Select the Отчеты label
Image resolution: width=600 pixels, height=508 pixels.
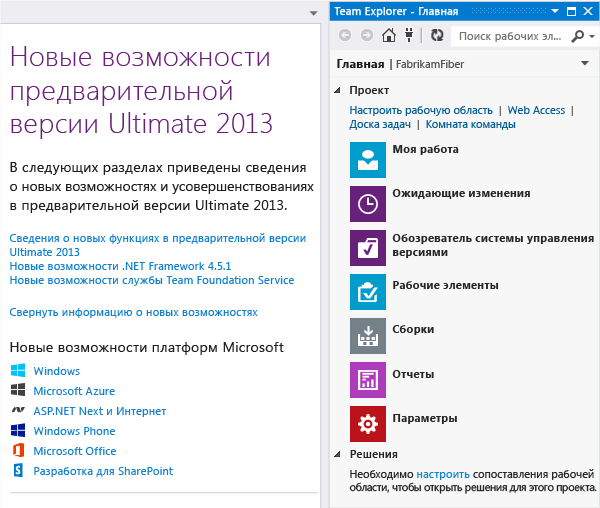point(413,374)
